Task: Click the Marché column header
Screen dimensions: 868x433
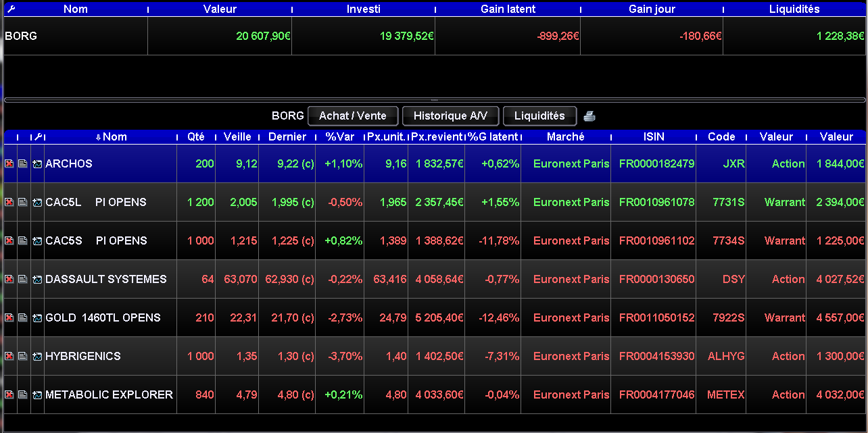Action: (566, 136)
